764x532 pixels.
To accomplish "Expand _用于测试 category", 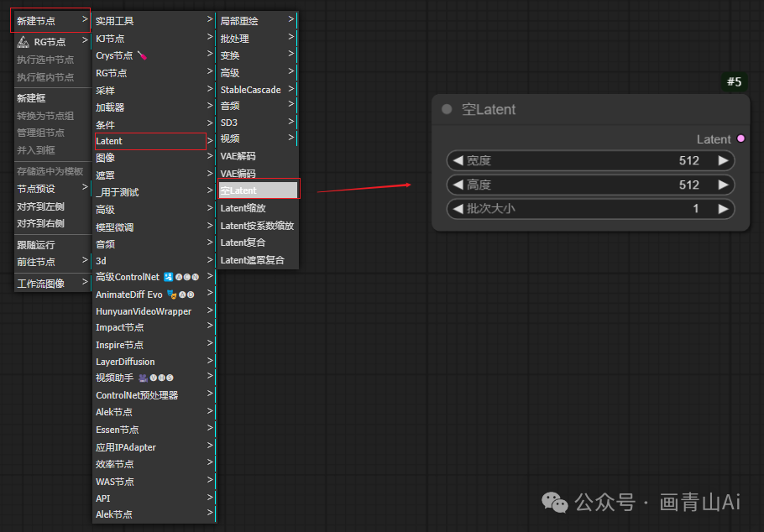I will tap(154, 192).
